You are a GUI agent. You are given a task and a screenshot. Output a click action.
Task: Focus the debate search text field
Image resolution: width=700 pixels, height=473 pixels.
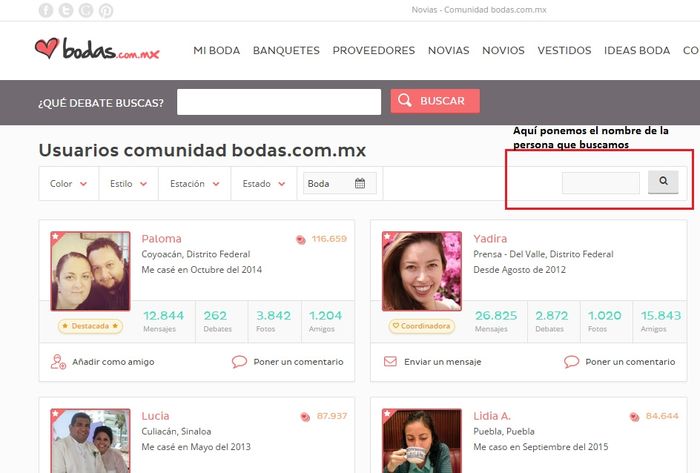click(279, 102)
